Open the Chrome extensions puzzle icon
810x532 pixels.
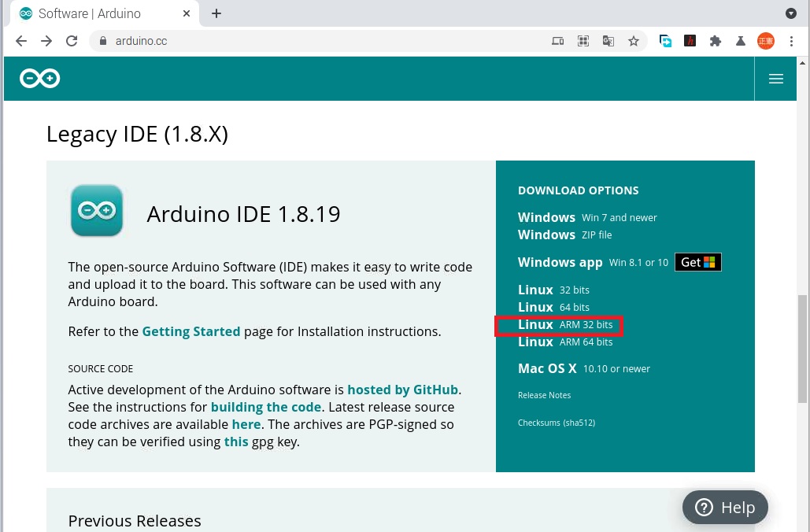point(715,42)
